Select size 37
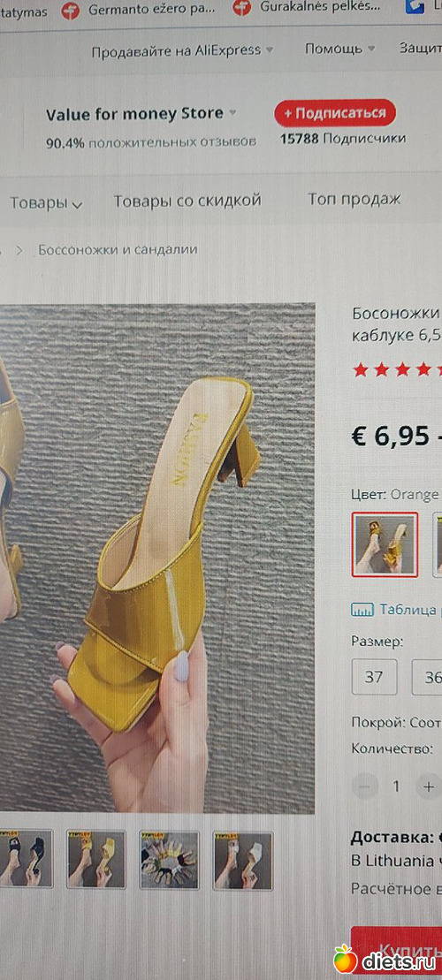Image resolution: width=442 pixels, height=980 pixels. pyautogui.click(x=374, y=677)
